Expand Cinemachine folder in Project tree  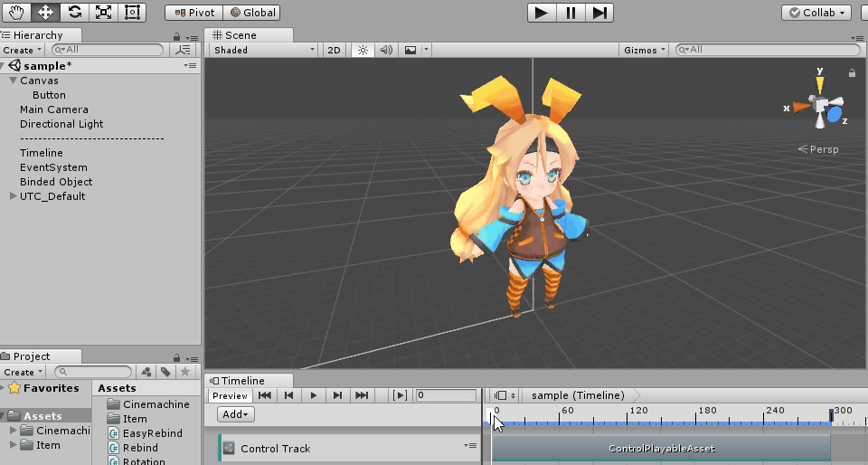tap(14, 430)
